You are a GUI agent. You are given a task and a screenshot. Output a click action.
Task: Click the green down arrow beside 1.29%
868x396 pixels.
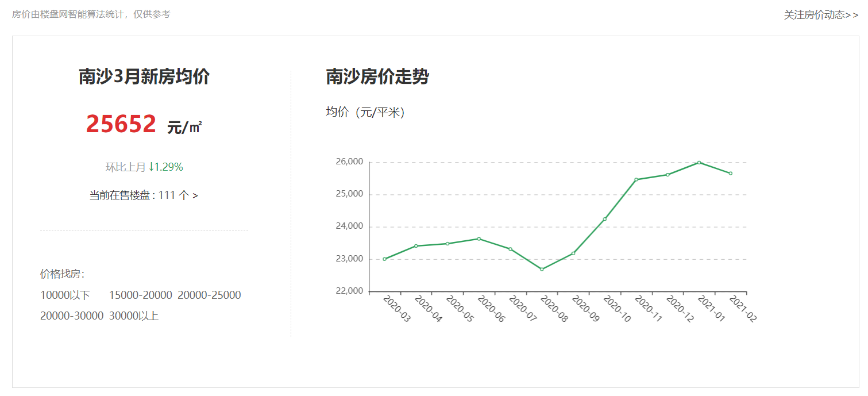[151, 167]
